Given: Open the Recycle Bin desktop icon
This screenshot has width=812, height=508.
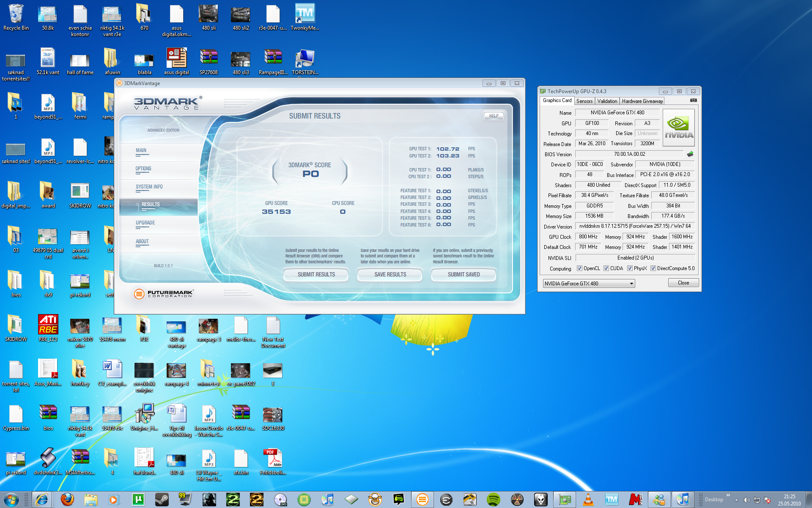Looking at the screenshot, I should click(x=16, y=17).
